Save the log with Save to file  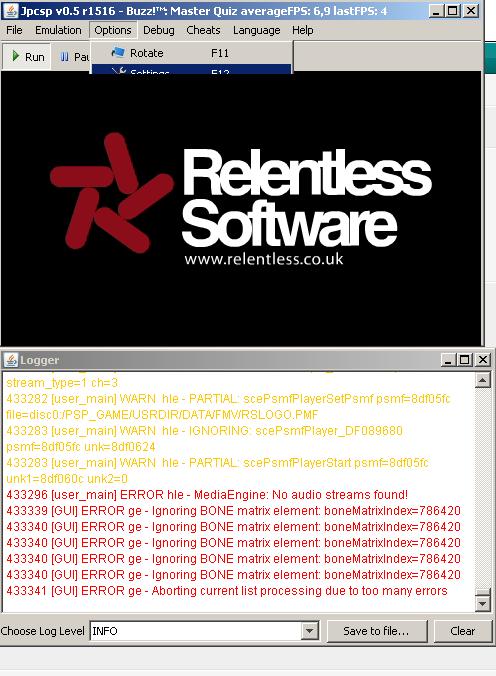click(x=377, y=631)
